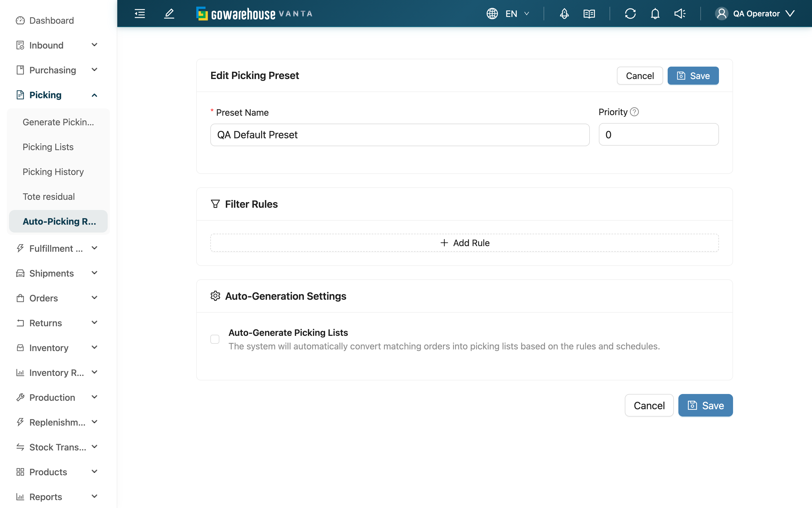Click the Inbound sidebar icon
812x508 pixels.
click(20, 45)
